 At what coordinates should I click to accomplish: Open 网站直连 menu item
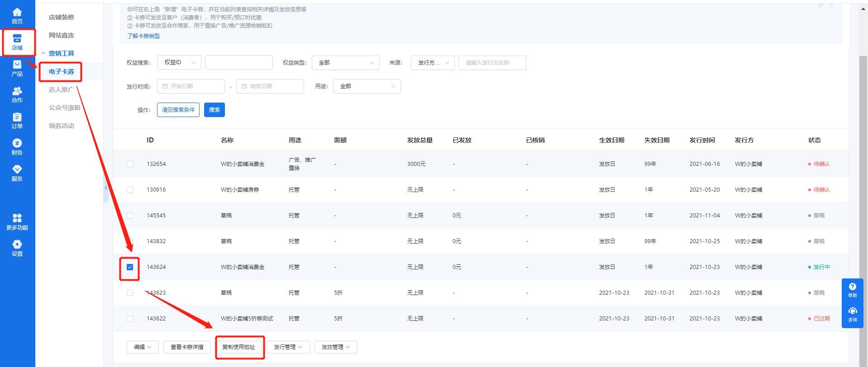(x=62, y=35)
